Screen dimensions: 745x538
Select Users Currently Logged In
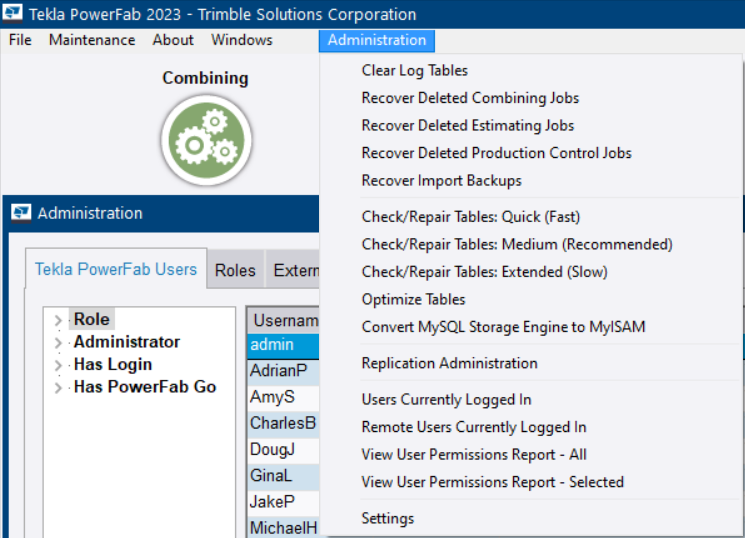pos(446,399)
